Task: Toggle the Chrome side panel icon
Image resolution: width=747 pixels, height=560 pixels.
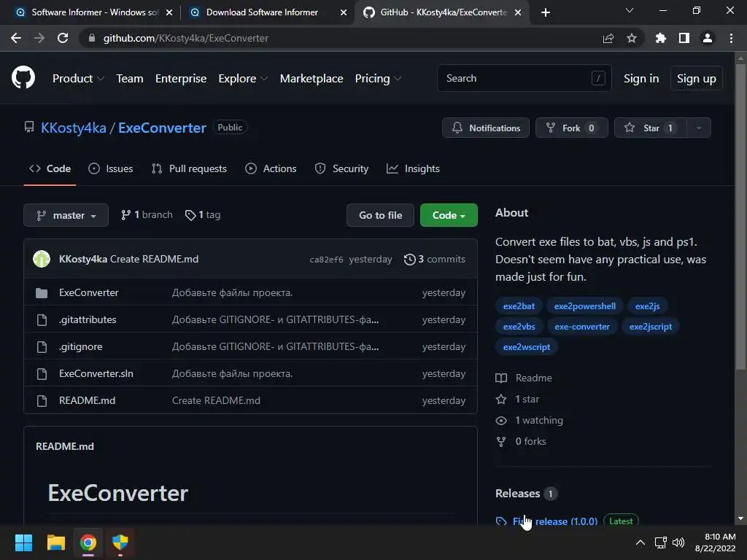Action: 684,38
